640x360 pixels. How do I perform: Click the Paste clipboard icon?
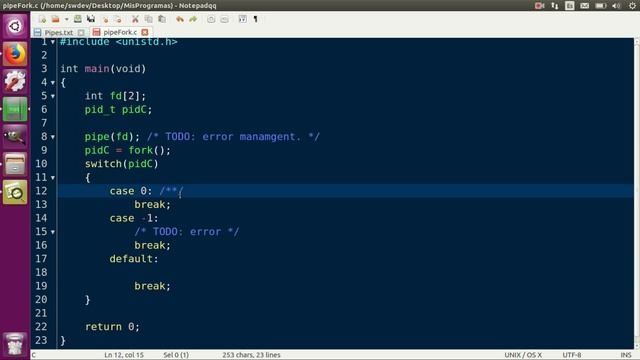click(162, 19)
